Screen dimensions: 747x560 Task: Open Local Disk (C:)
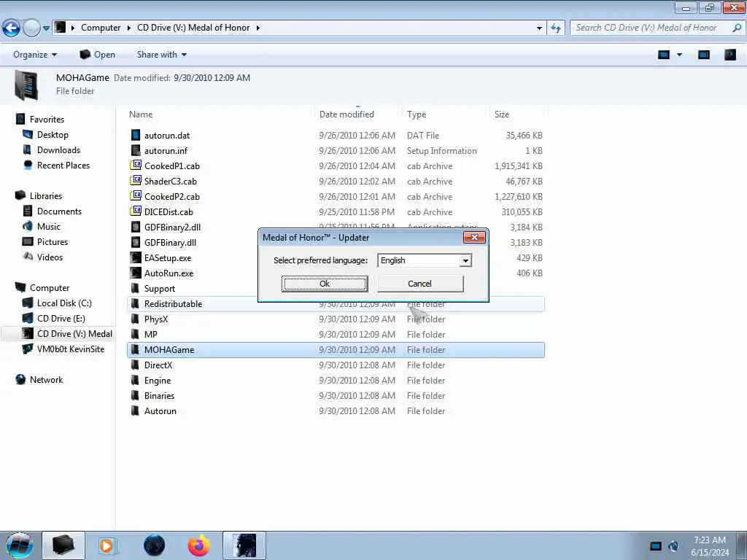click(x=64, y=303)
